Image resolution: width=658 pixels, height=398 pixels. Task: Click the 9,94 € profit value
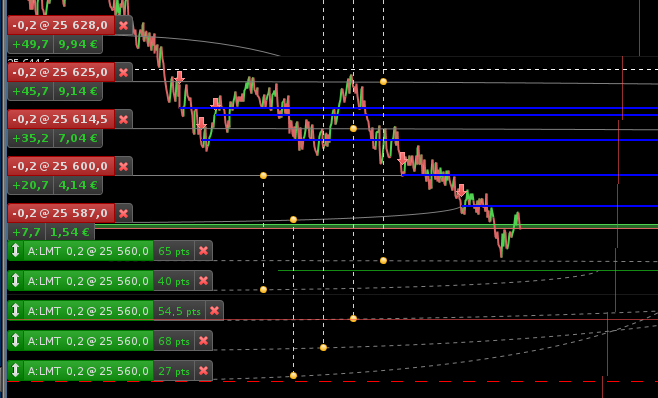click(78, 45)
